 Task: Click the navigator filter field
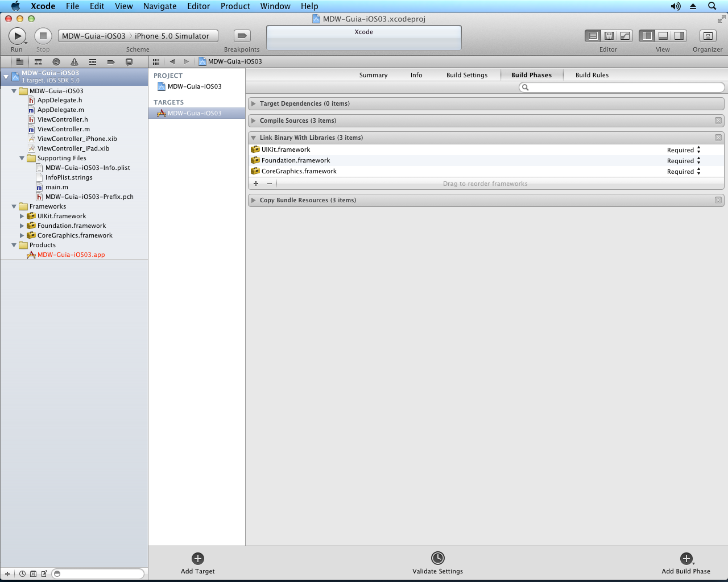(x=98, y=574)
